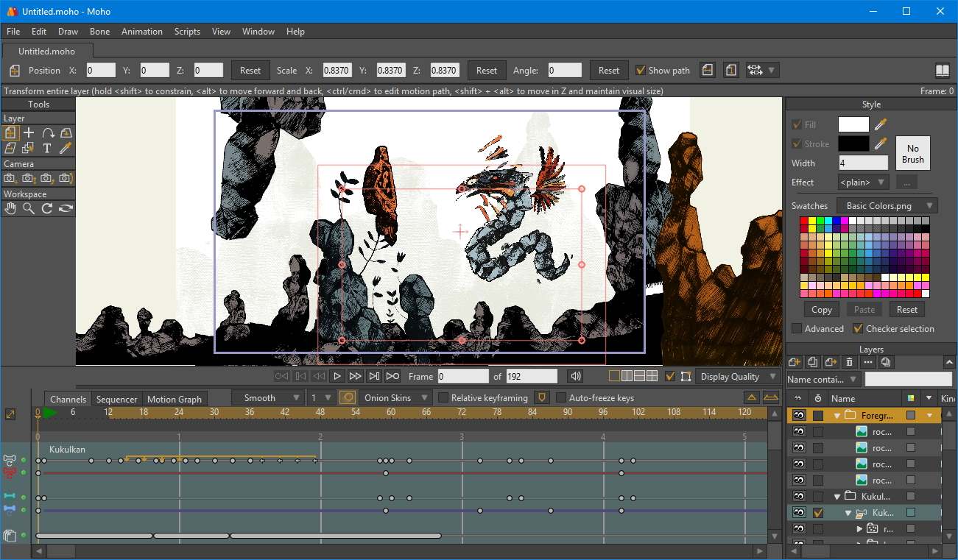The height and width of the screenshot is (560, 958).
Task: Toggle the Show path checkbox
Action: (x=641, y=71)
